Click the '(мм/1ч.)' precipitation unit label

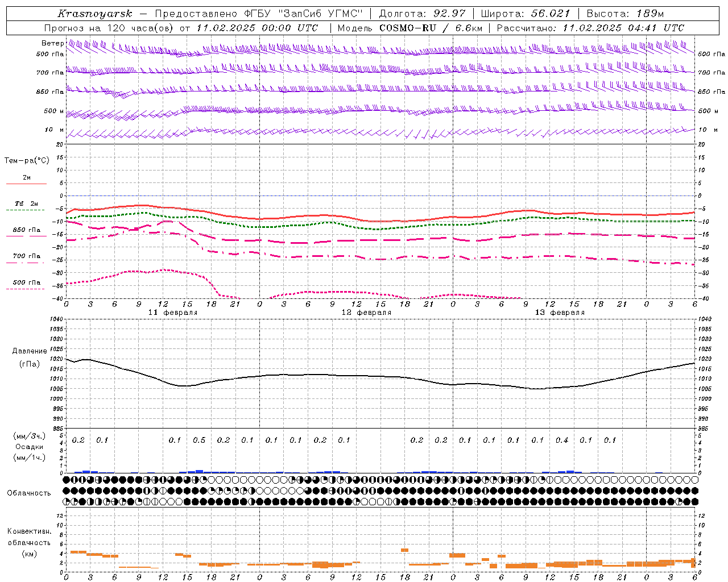click(x=30, y=458)
